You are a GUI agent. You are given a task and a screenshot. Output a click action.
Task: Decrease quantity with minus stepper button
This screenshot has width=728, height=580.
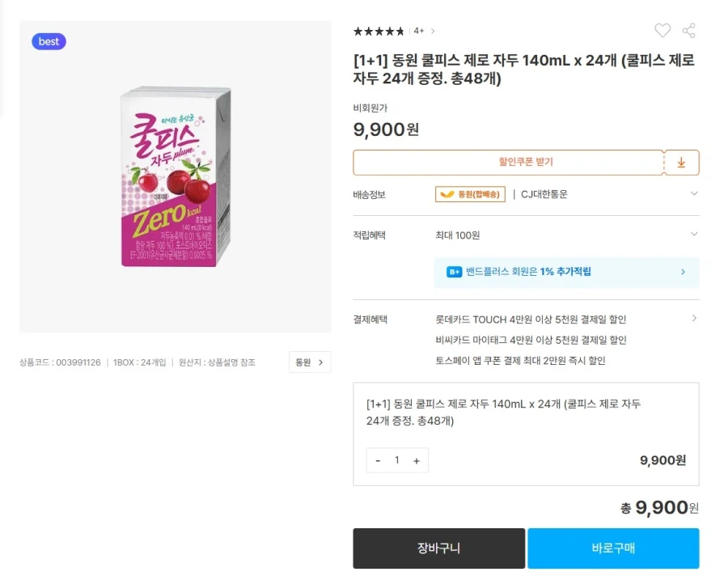click(377, 460)
